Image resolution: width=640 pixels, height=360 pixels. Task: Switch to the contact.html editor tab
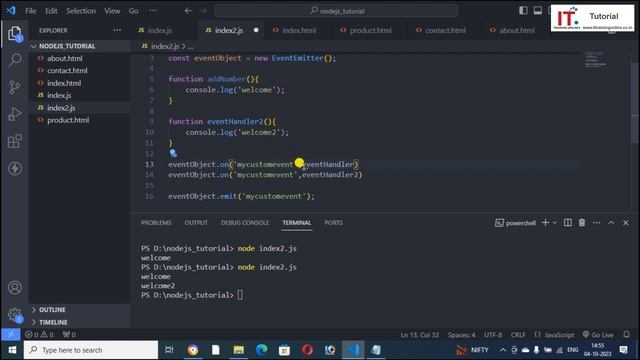point(445,30)
